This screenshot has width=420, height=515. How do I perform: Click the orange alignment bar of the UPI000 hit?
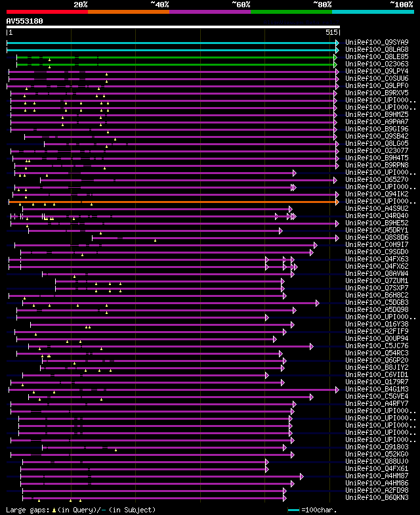click(173, 202)
